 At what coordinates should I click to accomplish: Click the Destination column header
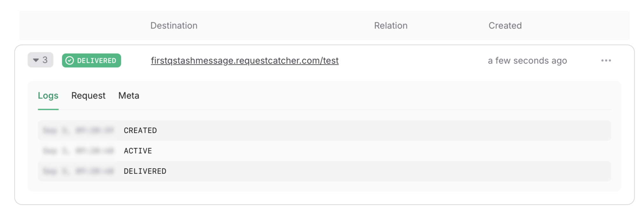174,25
